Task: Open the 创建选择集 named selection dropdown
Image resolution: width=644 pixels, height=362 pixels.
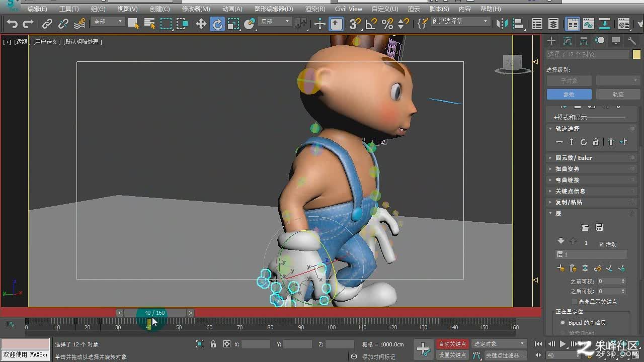Action: [x=460, y=22]
